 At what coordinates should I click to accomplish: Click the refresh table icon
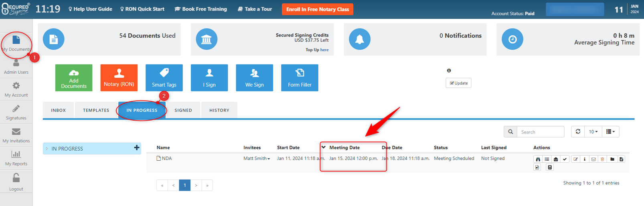click(578, 131)
